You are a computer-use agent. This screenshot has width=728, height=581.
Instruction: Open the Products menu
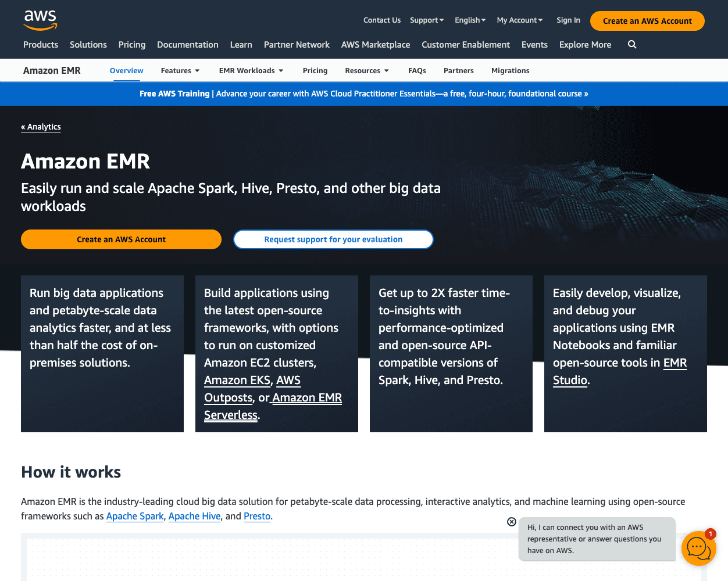coord(41,45)
